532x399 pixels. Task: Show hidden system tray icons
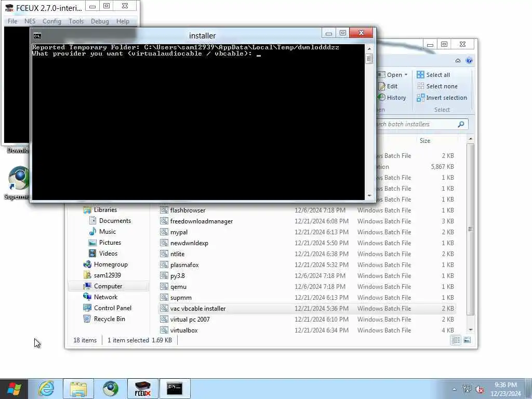click(x=454, y=389)
